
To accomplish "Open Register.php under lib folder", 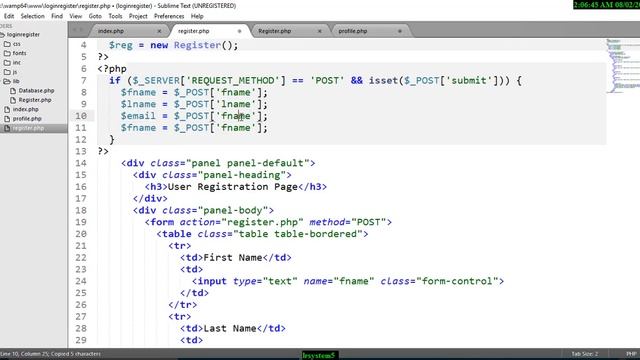I will tap(35, 100).
